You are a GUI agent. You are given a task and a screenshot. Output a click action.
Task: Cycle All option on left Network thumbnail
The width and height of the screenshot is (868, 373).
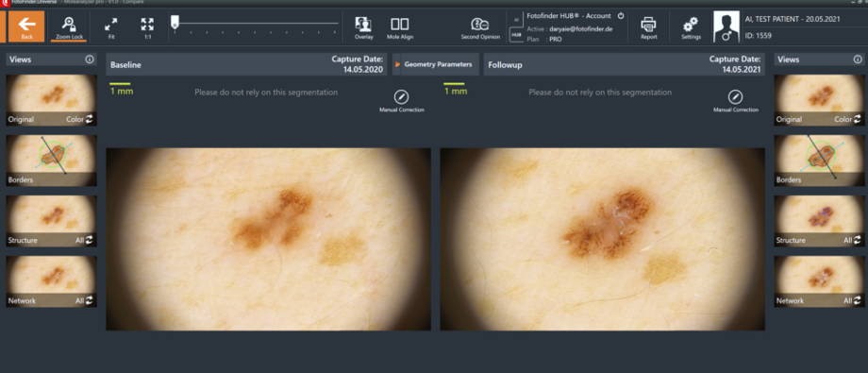point(84,300)
